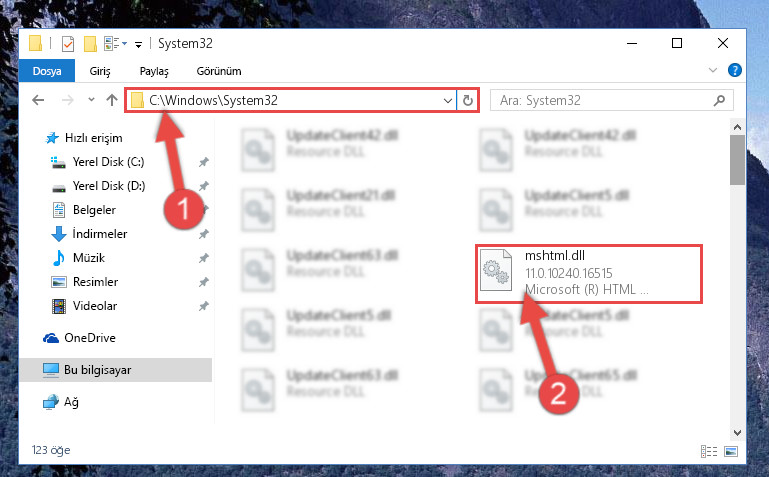Toggle the pin beside Videolar

204,306
